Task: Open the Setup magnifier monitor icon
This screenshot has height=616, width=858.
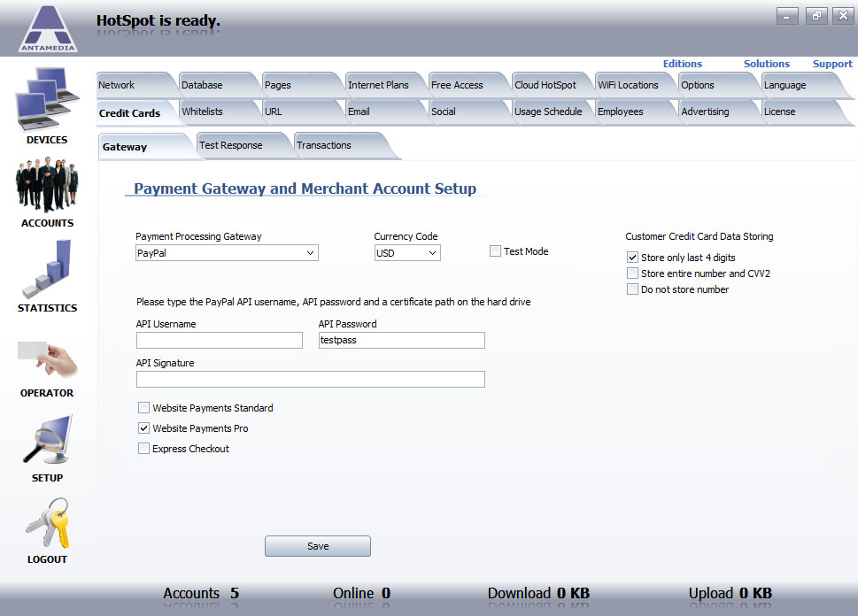Action: [48, 441]
